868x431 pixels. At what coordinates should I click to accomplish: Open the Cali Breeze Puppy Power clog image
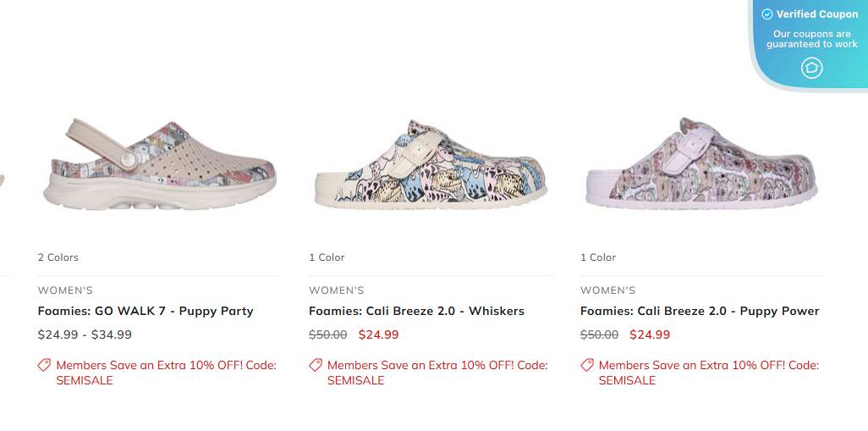[701, 163]
